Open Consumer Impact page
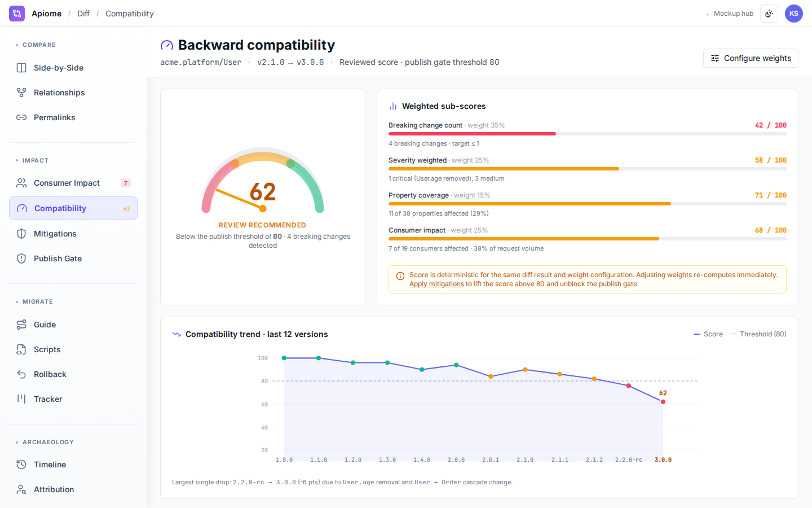 [73, 183]
